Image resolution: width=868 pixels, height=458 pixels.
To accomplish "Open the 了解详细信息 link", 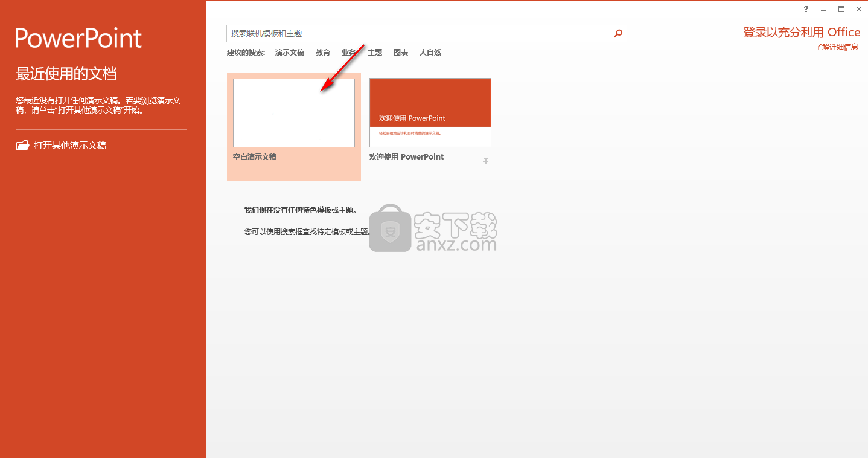I will tap(837, 47).
